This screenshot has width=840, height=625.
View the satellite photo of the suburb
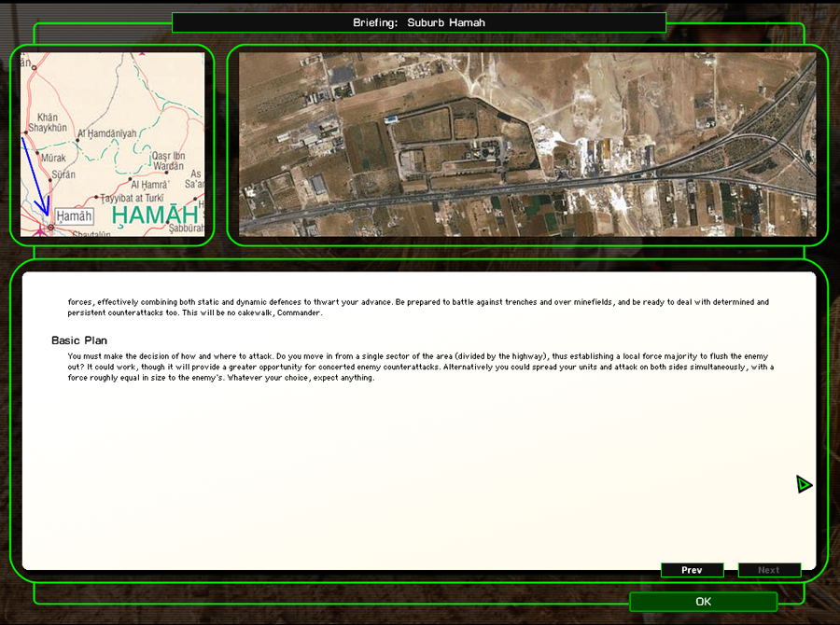pyautogui.click(x=527, y=144)
